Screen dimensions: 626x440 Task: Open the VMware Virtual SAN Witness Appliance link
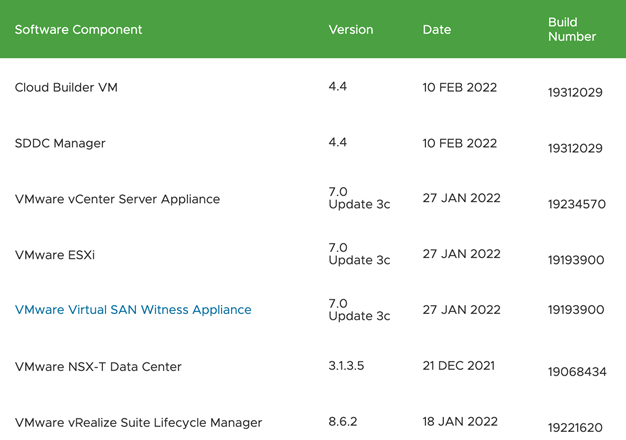pyautogui.click(x=133, y=310)
